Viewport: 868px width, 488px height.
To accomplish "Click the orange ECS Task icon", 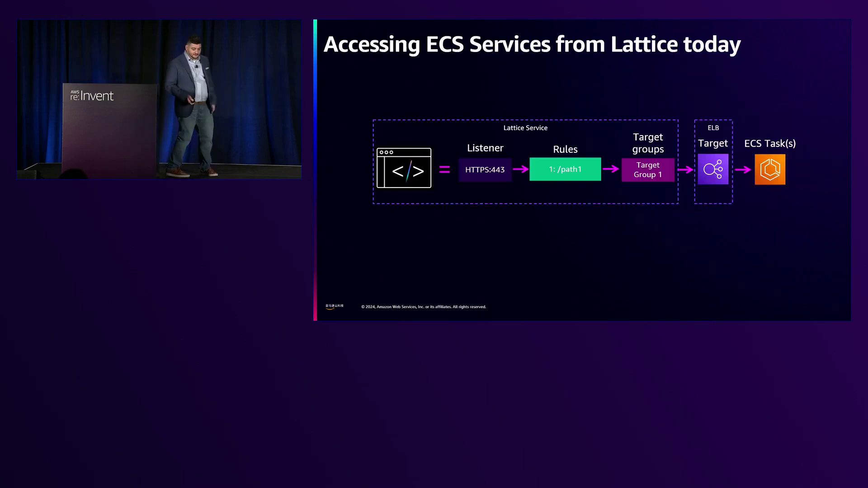I will coord(770,169).
